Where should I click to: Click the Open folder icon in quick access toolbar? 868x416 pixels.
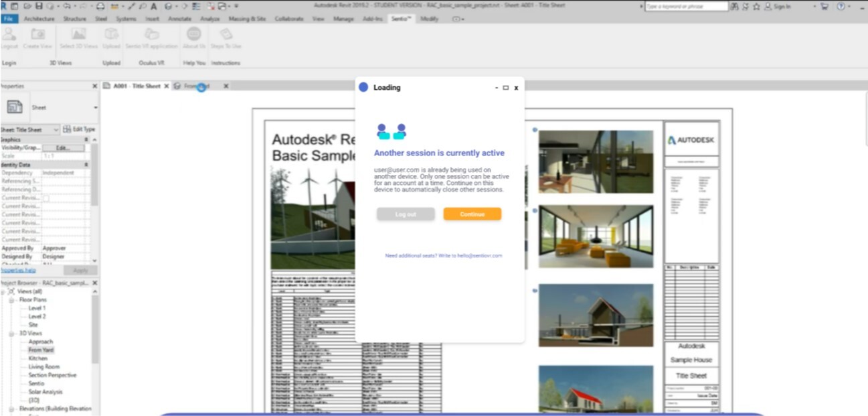point(28,6)
